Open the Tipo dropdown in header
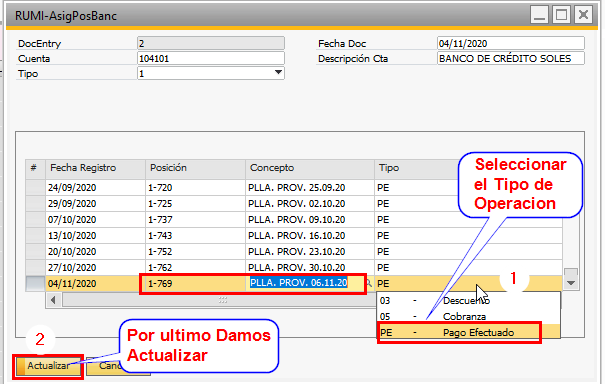Image resolution: width=605 pixels, height=384 pixels. point(278,73)
